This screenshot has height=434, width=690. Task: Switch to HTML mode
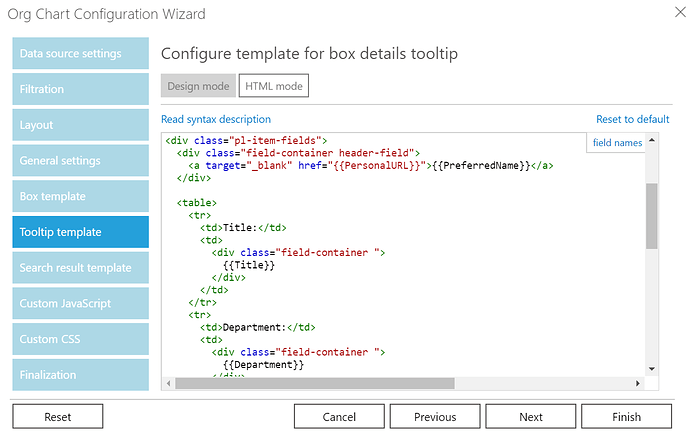[274, 86]
